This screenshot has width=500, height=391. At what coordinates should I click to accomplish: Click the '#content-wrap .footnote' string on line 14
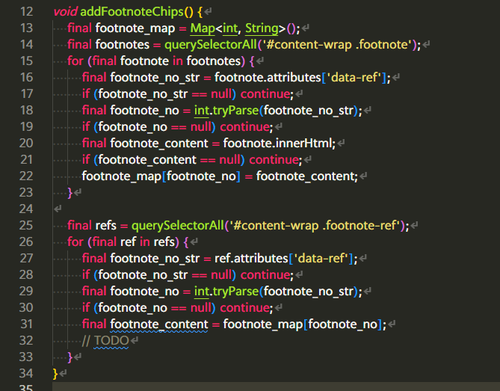[338, 45]
